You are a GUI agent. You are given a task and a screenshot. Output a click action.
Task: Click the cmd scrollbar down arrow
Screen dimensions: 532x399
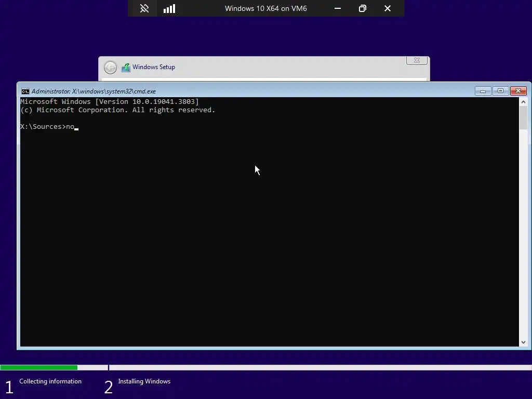523,342
